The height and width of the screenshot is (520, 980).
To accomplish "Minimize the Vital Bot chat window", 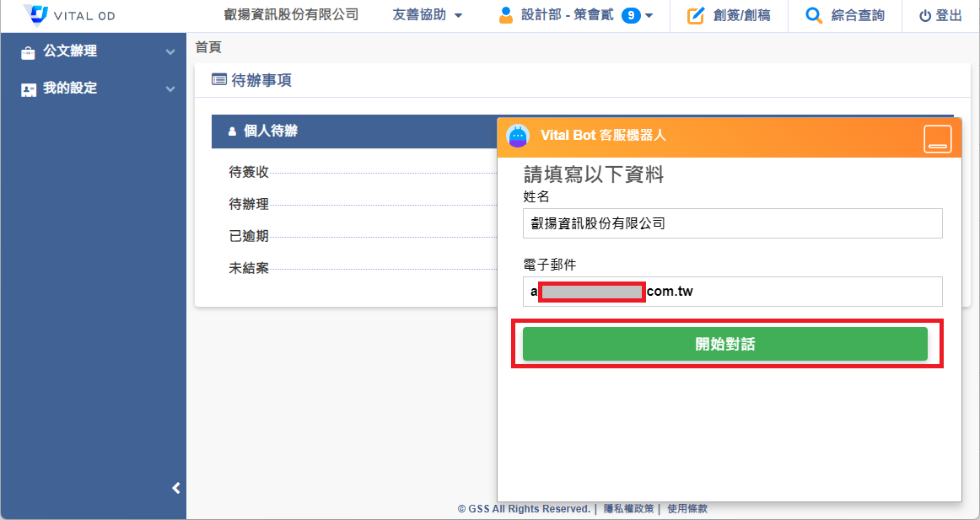I will pos(937,138).
